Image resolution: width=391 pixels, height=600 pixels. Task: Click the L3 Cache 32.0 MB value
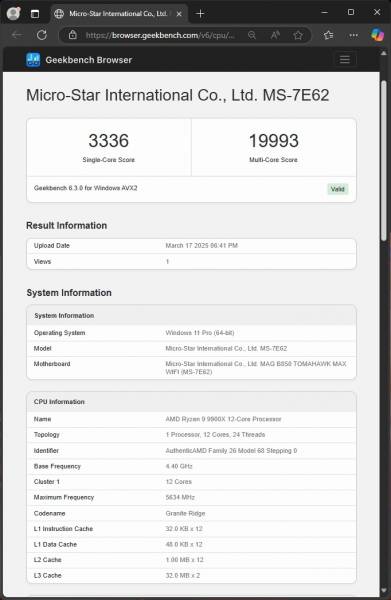pyautogui.click(x=182, y=576)
